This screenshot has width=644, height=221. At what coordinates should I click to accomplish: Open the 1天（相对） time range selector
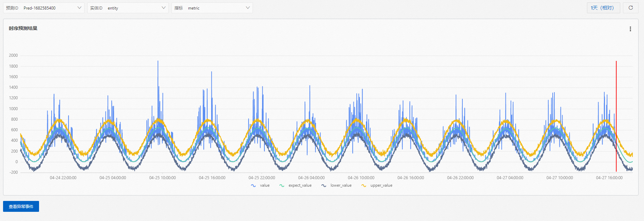click(604, 8)
